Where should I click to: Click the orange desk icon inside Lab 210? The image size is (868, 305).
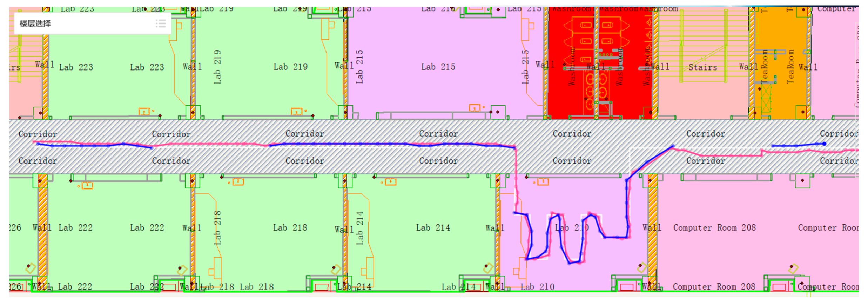[x=543, y=182]
